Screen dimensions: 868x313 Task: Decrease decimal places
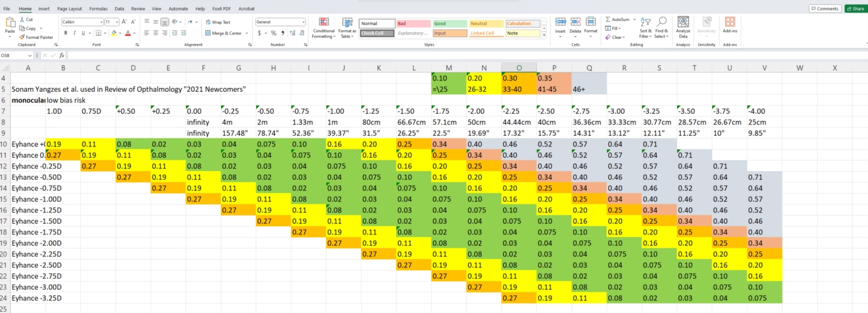pyautogui.click(x=301, y=33)
